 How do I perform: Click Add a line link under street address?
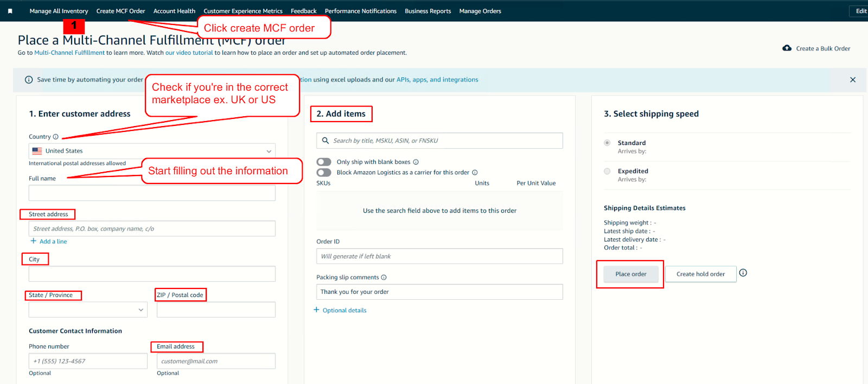pyautogui.click(x=53, y=242)
